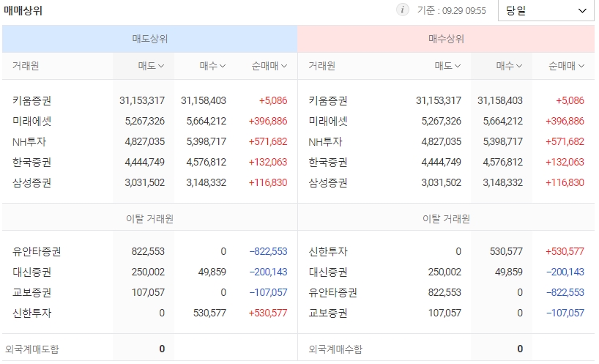The height and width of the screenshot is (364, 599).
Task: Select 삼성증권 row in 매수상위 table
Action: (446, 182)
